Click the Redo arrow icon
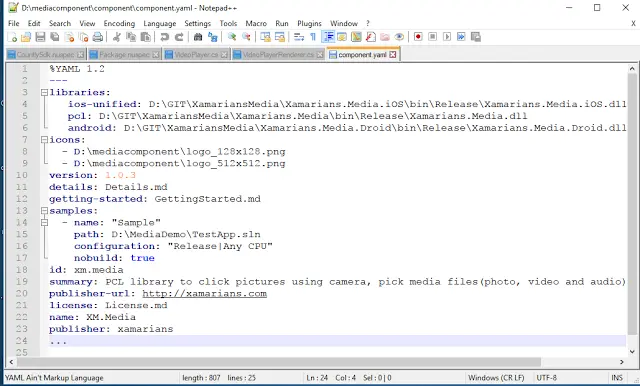This screenshot has height=386, width=640. (x=179, y=37)
